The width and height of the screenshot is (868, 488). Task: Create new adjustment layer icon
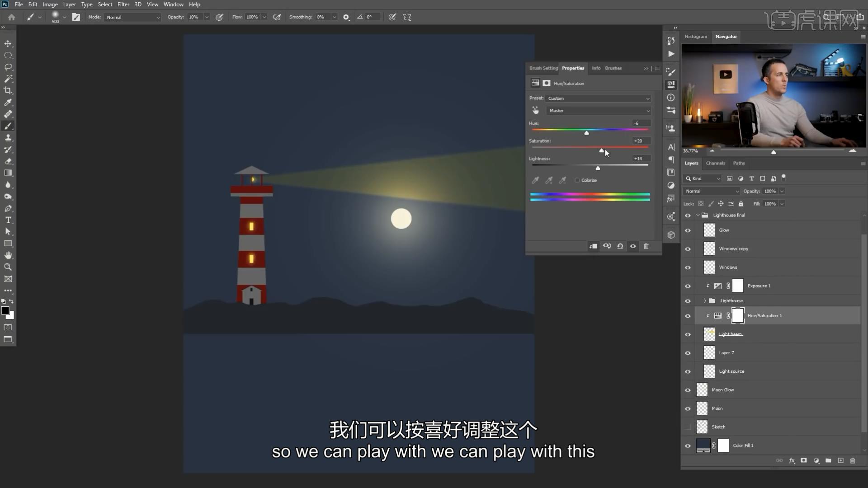click(816, 460)
